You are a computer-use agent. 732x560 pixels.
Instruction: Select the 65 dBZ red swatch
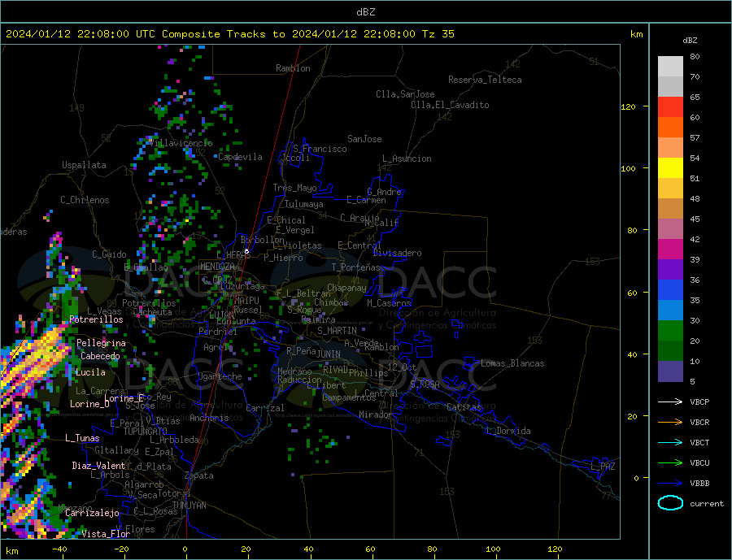click(x=670, y=106)
